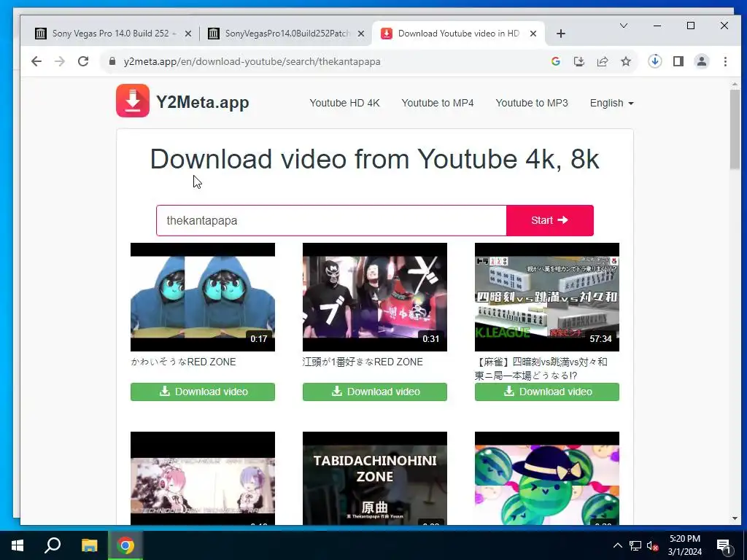Open the blue hooded character thumbnail

[203, 297]
